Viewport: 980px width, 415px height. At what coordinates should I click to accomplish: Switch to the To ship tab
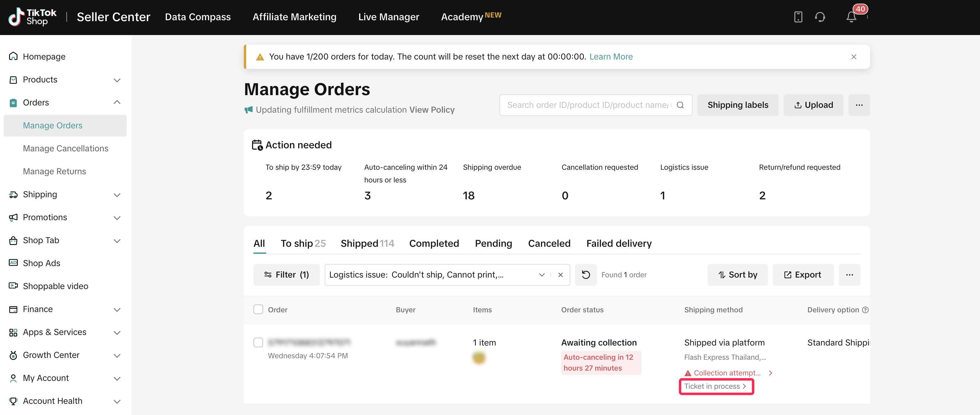pos(303,244)
